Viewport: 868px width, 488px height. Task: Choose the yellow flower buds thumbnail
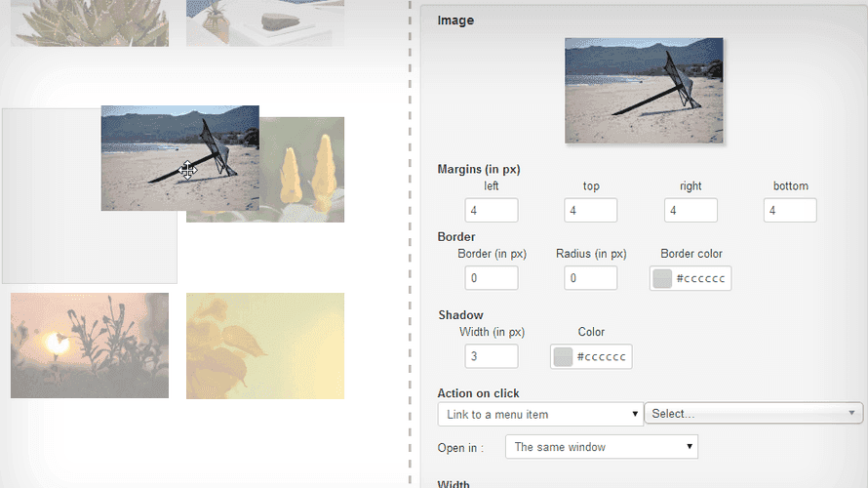point(304,171)
